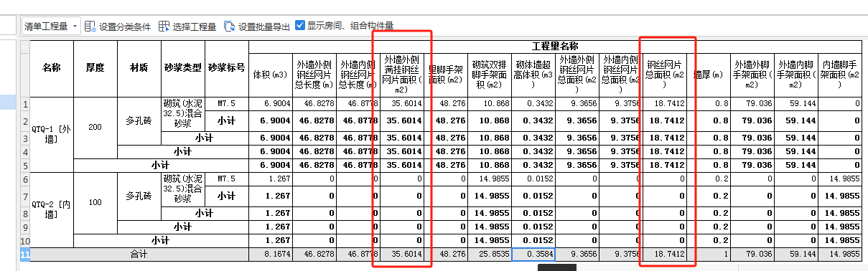The image size is (868, 271).
Task: Click thickness cell 200
Action: [x=95, y=127]
